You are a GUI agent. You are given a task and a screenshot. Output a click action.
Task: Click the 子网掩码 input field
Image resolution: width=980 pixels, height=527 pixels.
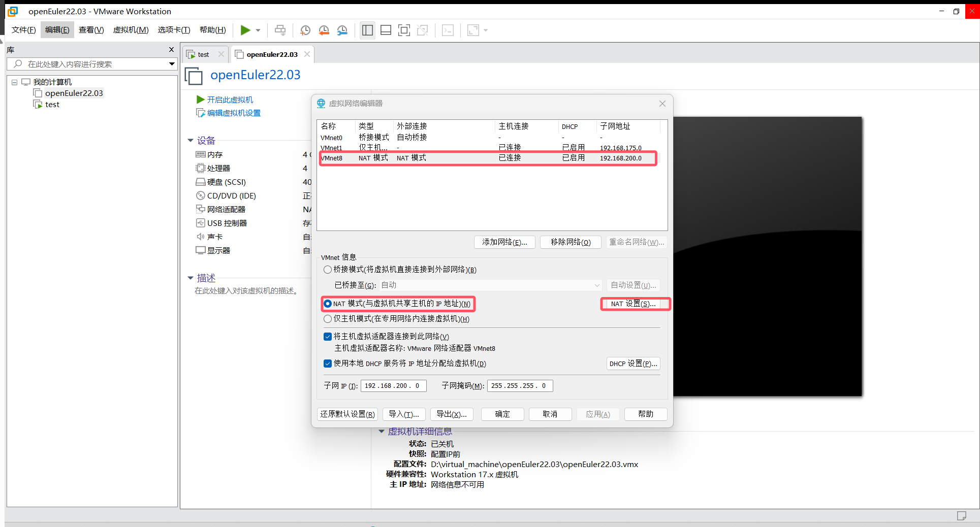click(520, 386)
